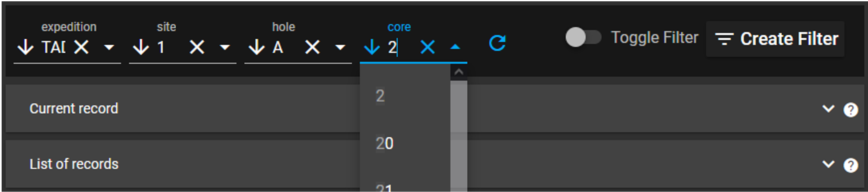Click the expedition down-arrow icon
The image size is (868, 192).
tap(25, 47)
